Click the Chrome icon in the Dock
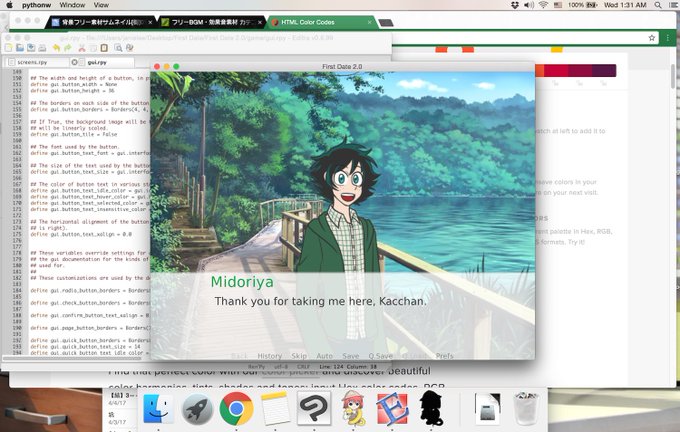680x432 pixels. click(x=236, y=409)
